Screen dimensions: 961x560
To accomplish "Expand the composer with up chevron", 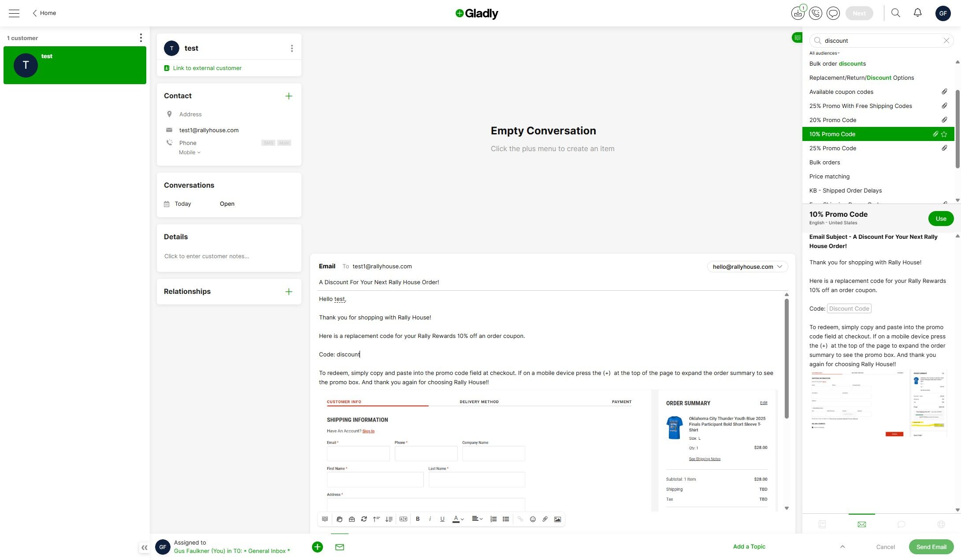I will (842, 547).
